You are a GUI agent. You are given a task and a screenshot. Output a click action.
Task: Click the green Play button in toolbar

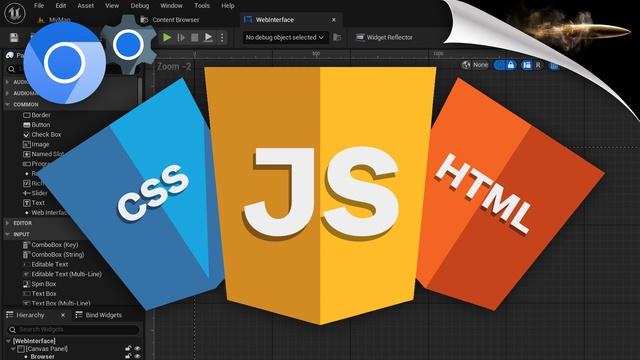(x=167, y=38)
